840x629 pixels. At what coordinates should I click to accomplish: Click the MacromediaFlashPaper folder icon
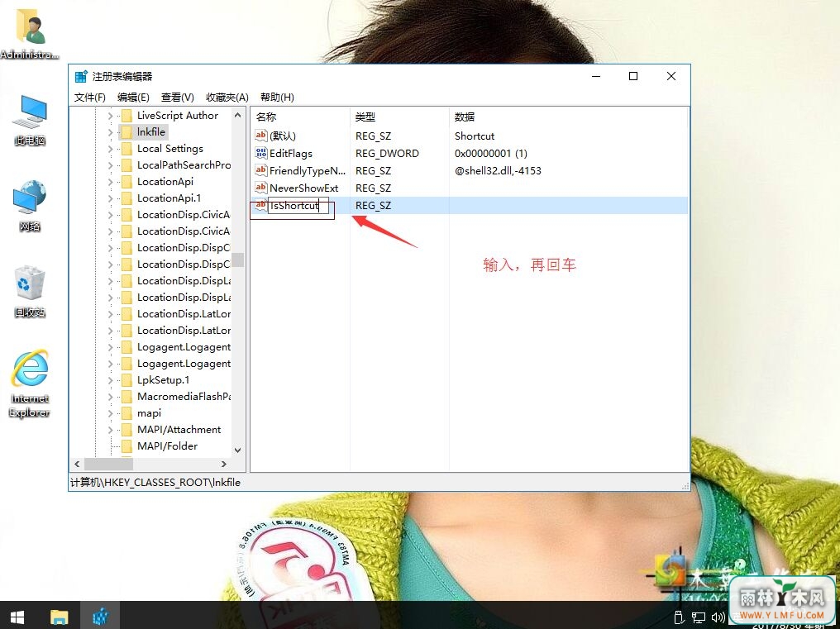(x=126, y=397)
